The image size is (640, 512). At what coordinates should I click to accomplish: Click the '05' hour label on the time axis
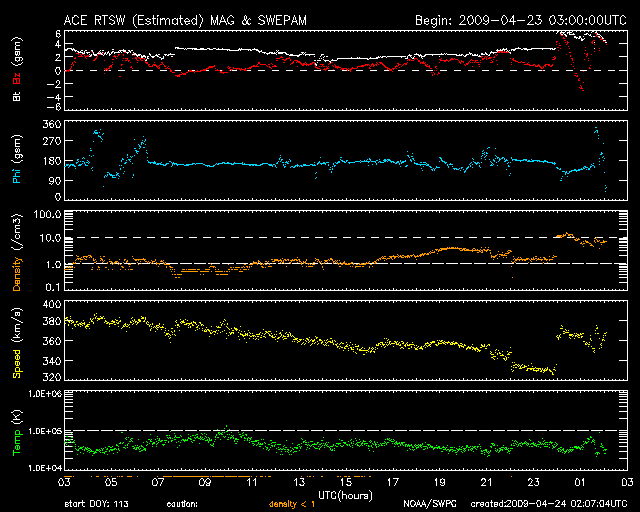[111, 482]
